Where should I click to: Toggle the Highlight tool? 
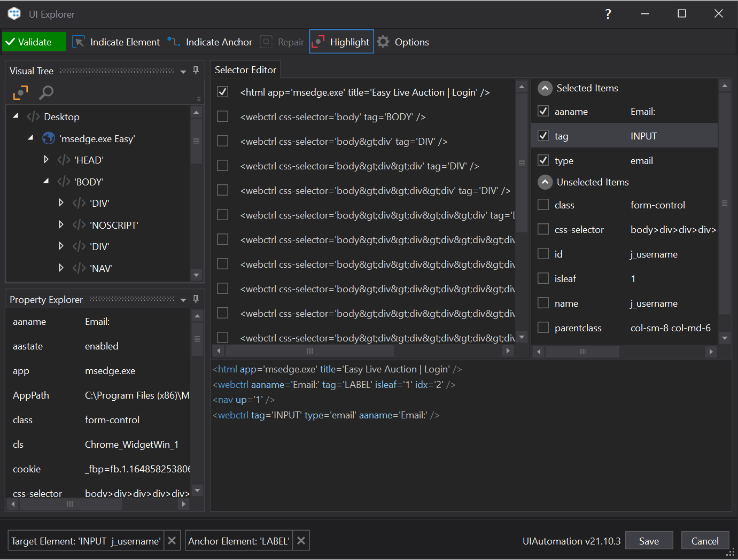pos(341,42)
